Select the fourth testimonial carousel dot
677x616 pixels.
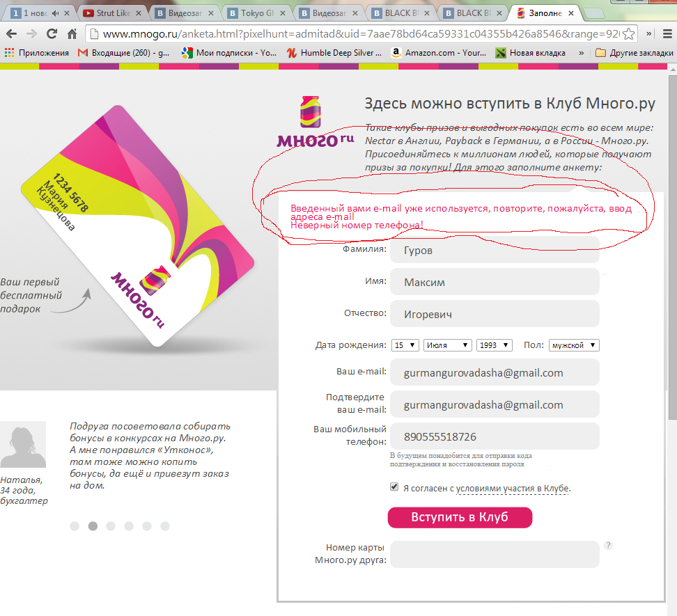coord(129,526)
